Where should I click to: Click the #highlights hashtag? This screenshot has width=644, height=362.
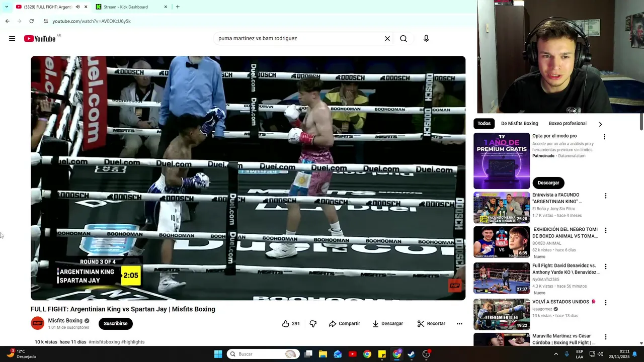(x=133, y=342)
